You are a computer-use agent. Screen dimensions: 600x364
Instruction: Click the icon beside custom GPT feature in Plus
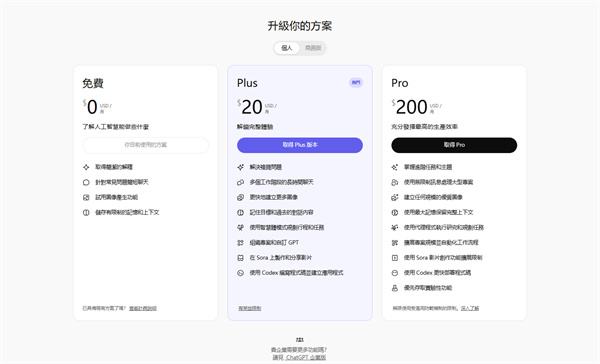click(x=240, y=243)
